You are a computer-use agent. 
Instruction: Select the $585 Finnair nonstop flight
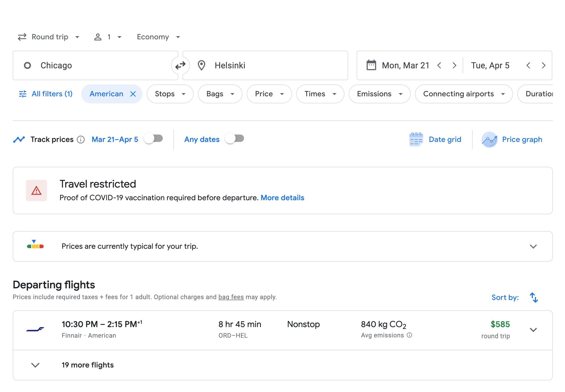tap(283, 330)
